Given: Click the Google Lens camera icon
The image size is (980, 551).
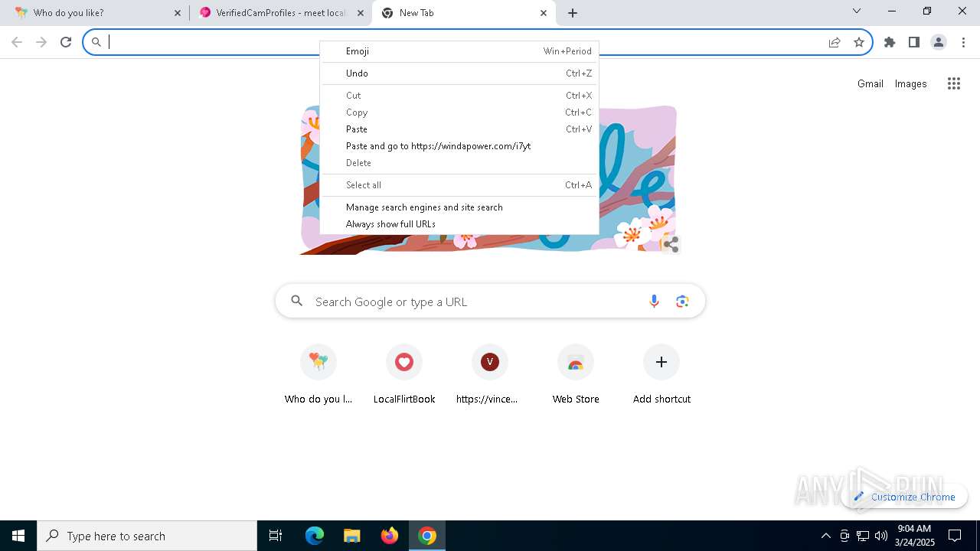Looking at the screenshot, I should [682, 302].
